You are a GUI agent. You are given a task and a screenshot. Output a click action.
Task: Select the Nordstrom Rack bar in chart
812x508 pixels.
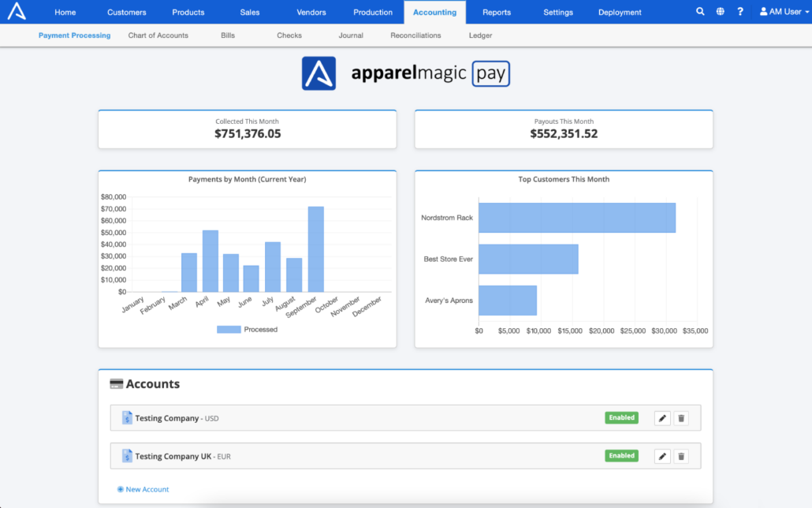pyautogui.click(x=576, y=218)
